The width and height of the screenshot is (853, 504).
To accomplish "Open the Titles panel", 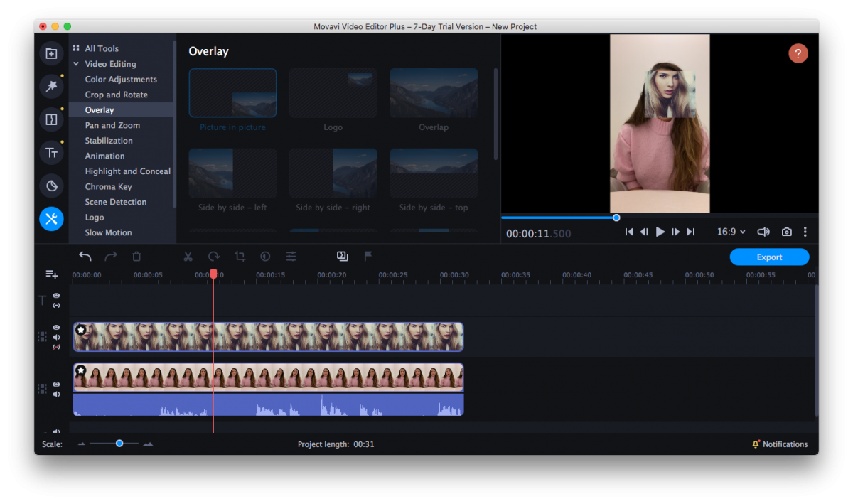I will click(x=51, y=152).
